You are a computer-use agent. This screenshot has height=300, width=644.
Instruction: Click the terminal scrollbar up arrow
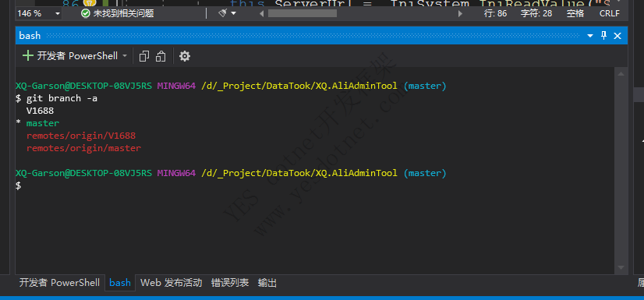(x=621, y=74)
